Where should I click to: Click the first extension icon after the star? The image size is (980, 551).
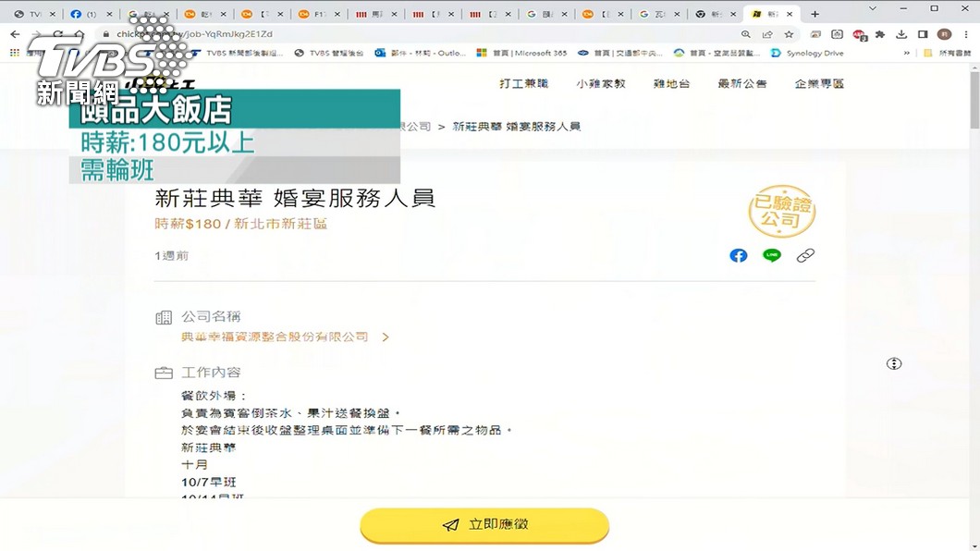pyautogui.click(x=815, y=34)
